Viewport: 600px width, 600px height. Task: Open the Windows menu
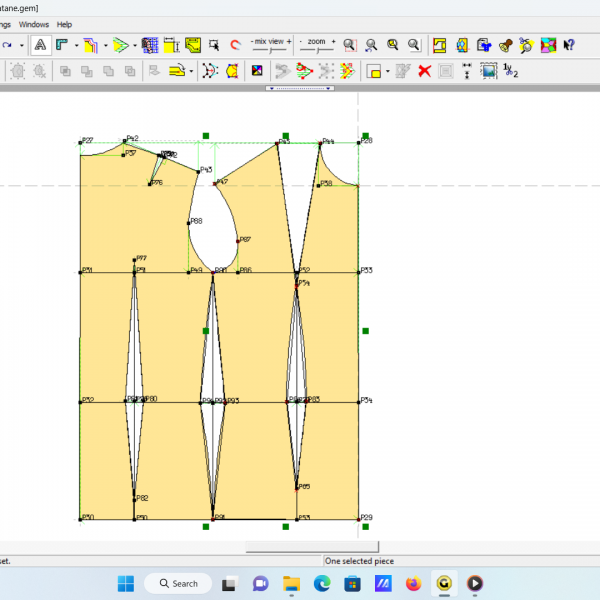click(x=33, y=24)
